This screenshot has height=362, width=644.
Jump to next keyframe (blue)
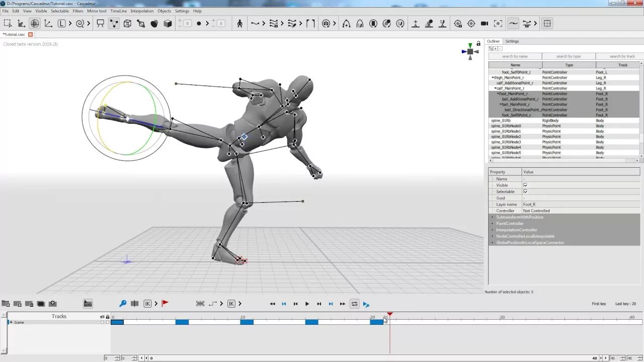tap(331, 304)
